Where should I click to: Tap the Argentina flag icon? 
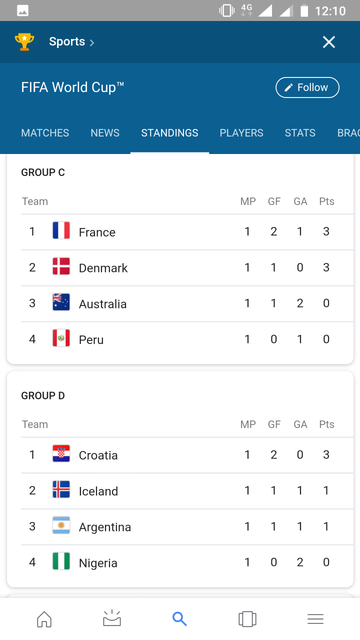click(x=61, y=526)
